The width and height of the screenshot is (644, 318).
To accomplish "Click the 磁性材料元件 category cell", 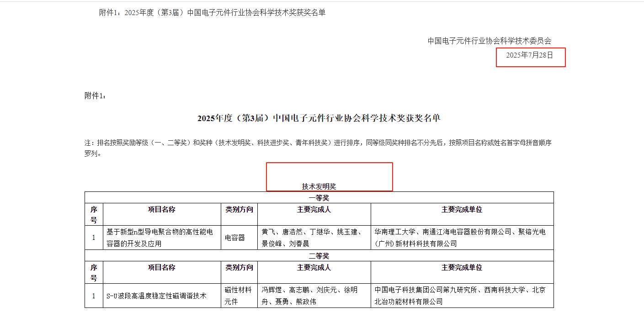I will [x=240, y=296].
